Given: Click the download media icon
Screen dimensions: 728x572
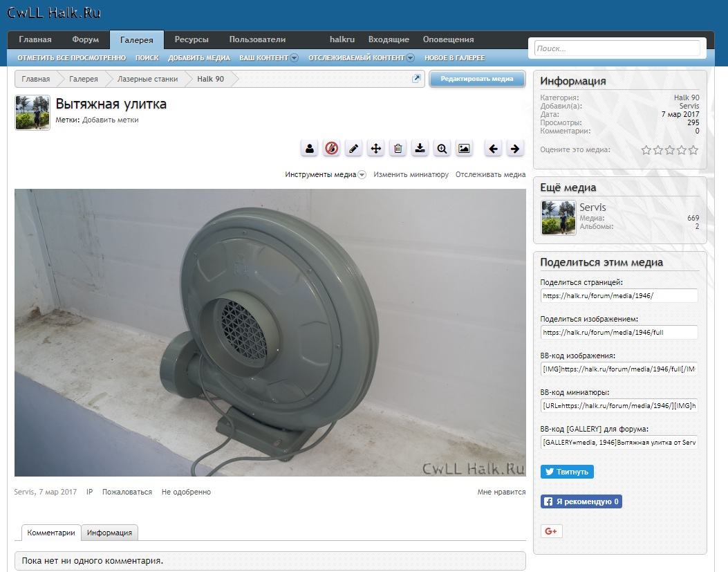Looking at the screenshot, I should tap(420, 148).
